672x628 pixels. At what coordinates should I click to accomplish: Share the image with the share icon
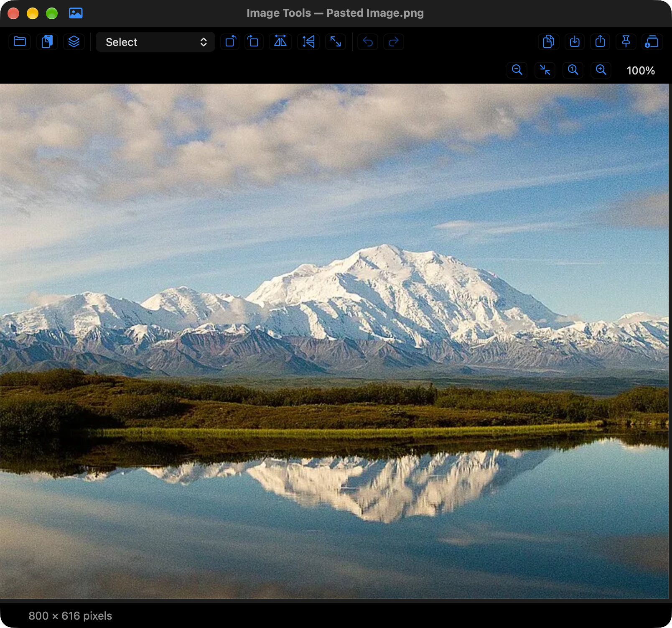click(x=600, y=42)
